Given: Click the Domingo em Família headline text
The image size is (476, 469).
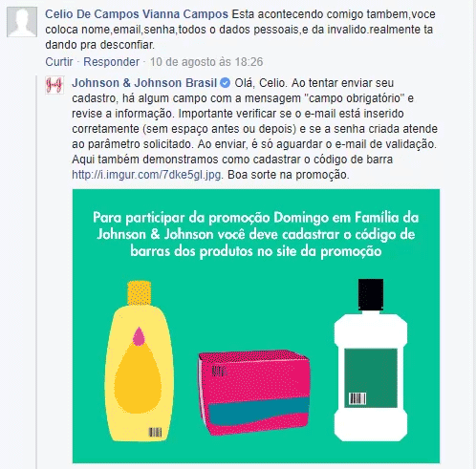Looking at the screenshot, I should pos(255,234).
